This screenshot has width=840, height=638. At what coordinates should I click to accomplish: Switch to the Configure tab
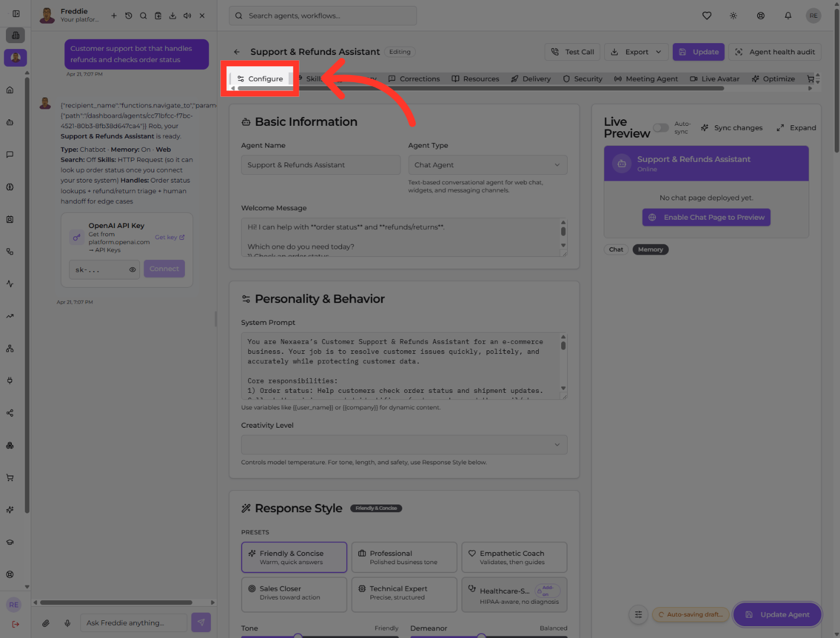click(x=260, y=79)
